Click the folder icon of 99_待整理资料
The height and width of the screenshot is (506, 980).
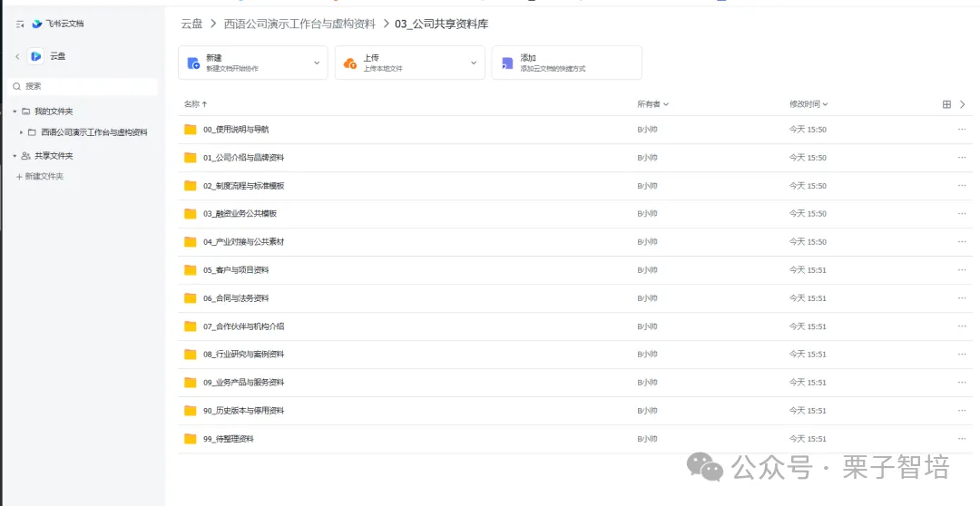(190, 439)
